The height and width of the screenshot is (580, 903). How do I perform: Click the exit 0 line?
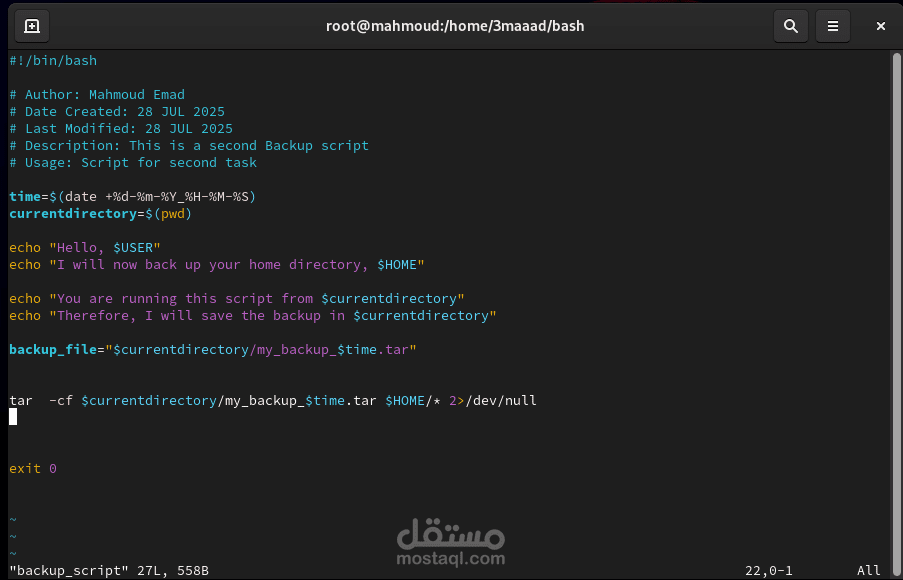click(x=32, y=468)
